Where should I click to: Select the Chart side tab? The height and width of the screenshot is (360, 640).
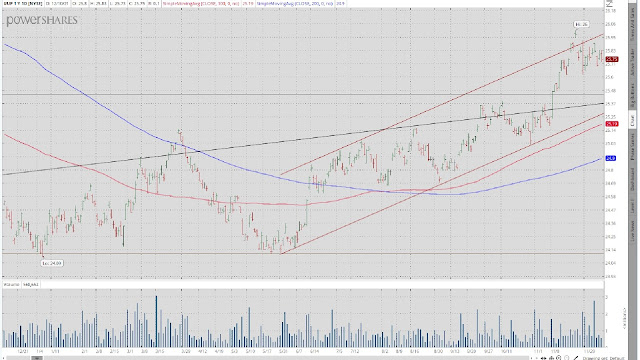[632, 120]
